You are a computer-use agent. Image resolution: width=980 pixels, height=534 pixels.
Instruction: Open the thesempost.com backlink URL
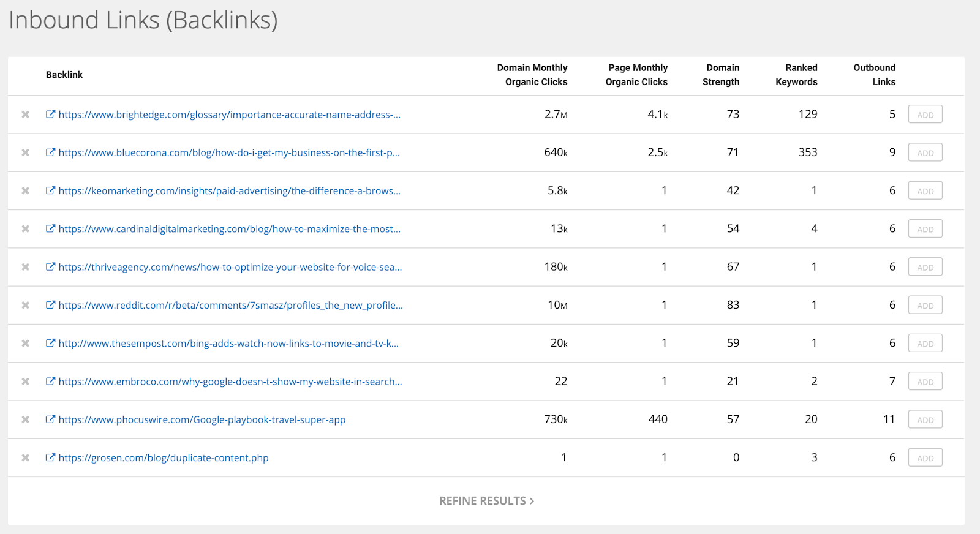click(228, 344)
